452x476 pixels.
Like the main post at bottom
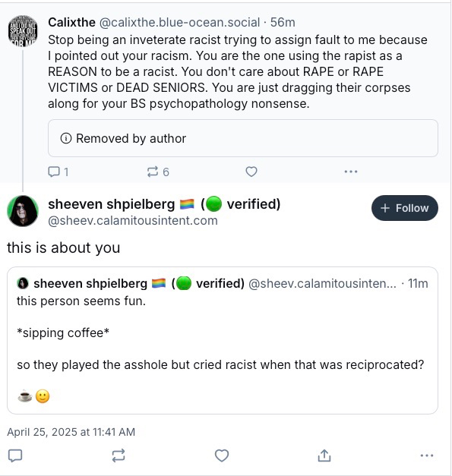(x=222, y=456)
